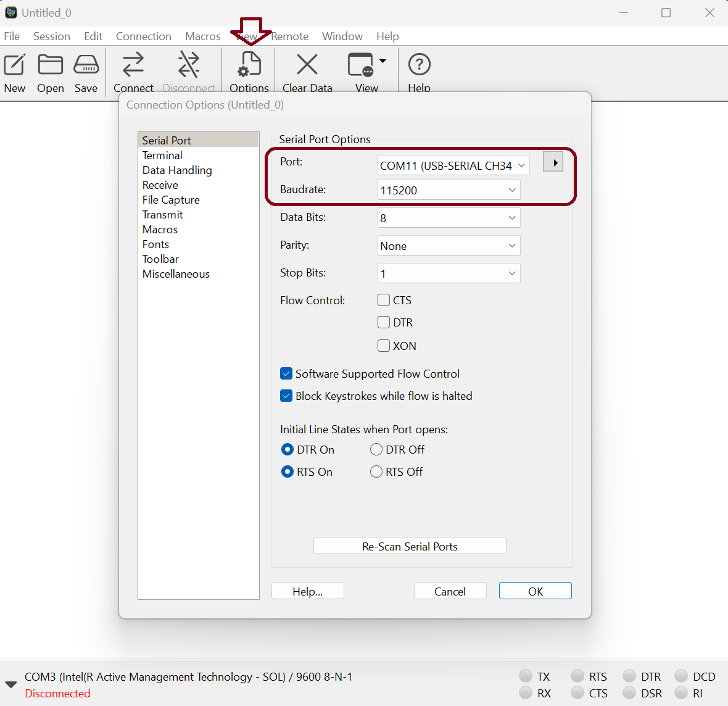Open the Options toolbar icon
This screenshot has width=728, height=706.
pos(249,65)
